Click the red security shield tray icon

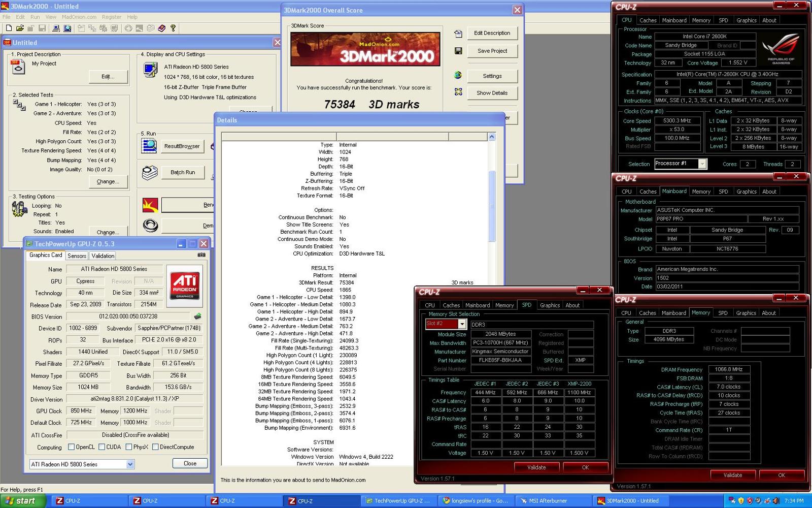tap(750, 500)
